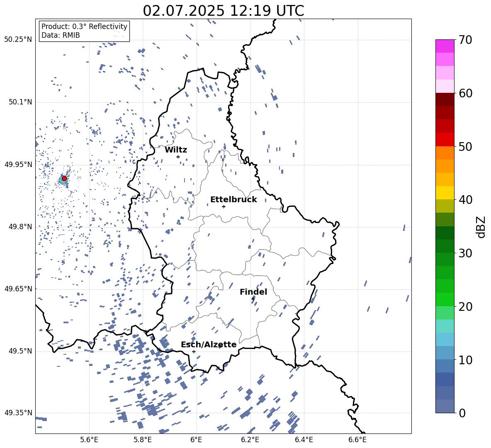This screenshot has height=448, width=491.
Task: Click the 49.8°N latitude tick label
Action: (x=20, y=227)
